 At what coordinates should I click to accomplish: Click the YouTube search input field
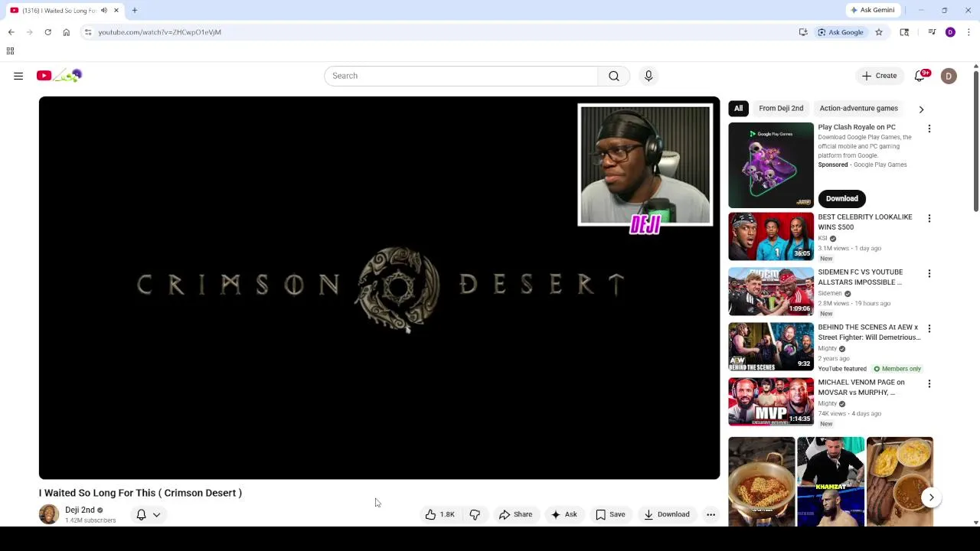(x=461, y=76)
